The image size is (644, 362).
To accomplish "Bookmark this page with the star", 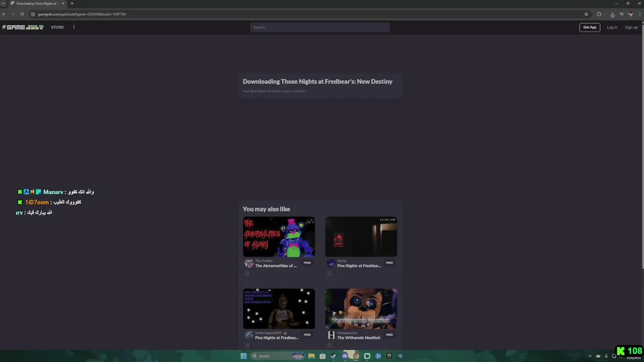I will (586, 14).
